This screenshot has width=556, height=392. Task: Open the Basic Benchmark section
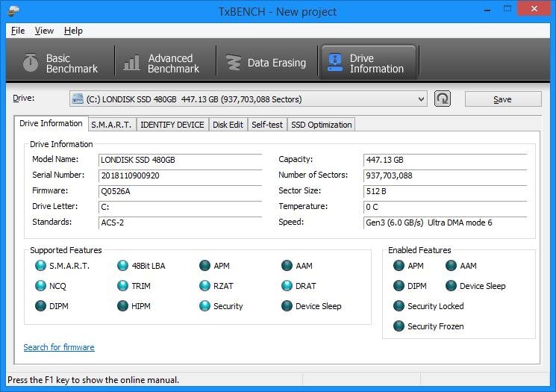pyautogui.click(x=60, y=63)
